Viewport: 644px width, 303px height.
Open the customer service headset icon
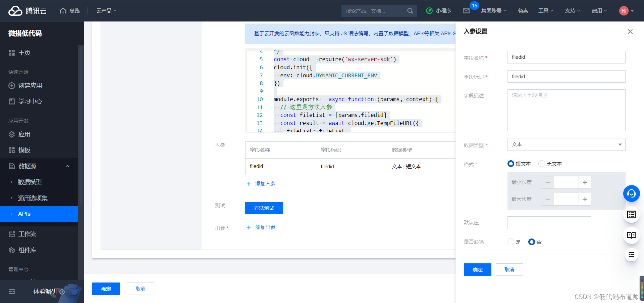(632, 193)
